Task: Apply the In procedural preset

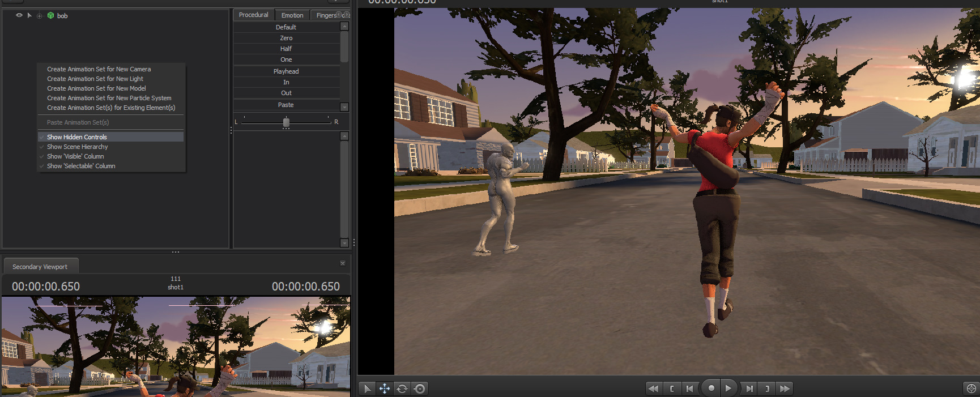Action: [x=286, y=82]
